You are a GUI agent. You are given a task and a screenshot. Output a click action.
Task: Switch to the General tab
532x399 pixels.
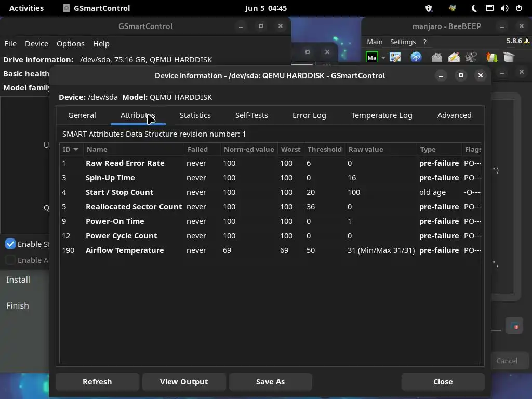coord(82,115)
